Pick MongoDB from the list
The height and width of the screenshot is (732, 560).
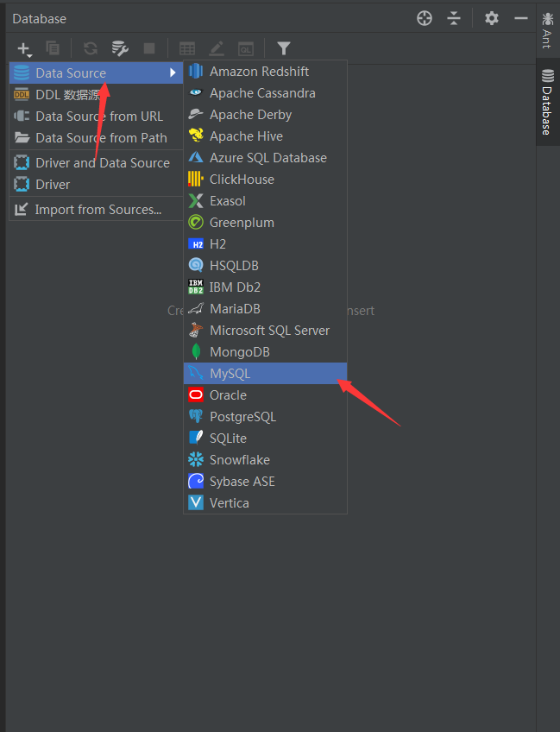[x=265, y=352]
